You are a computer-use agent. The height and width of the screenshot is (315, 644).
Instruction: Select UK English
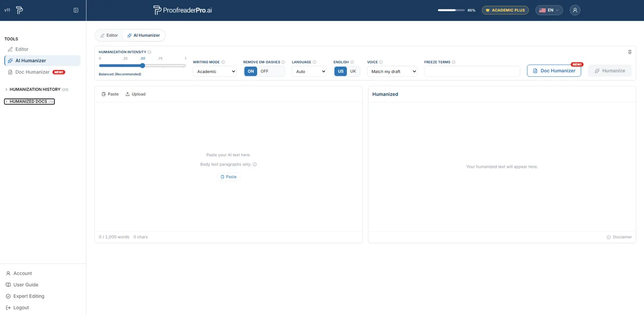353,71
